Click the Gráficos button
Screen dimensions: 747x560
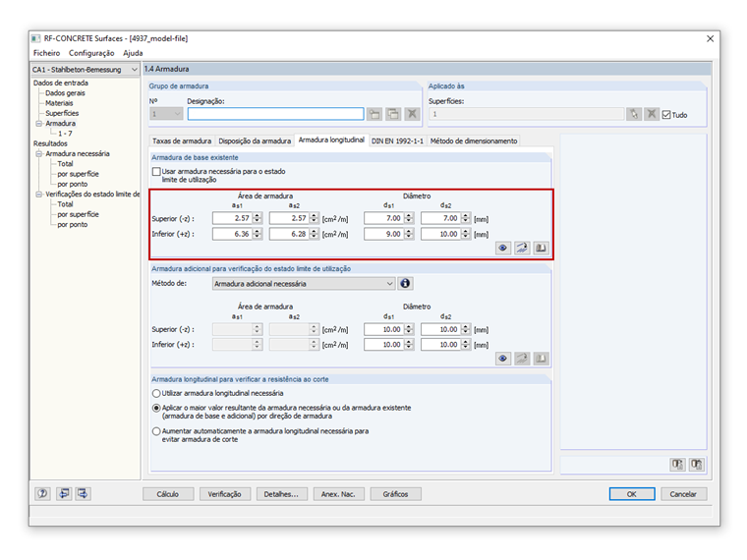(x=395, y=494)
